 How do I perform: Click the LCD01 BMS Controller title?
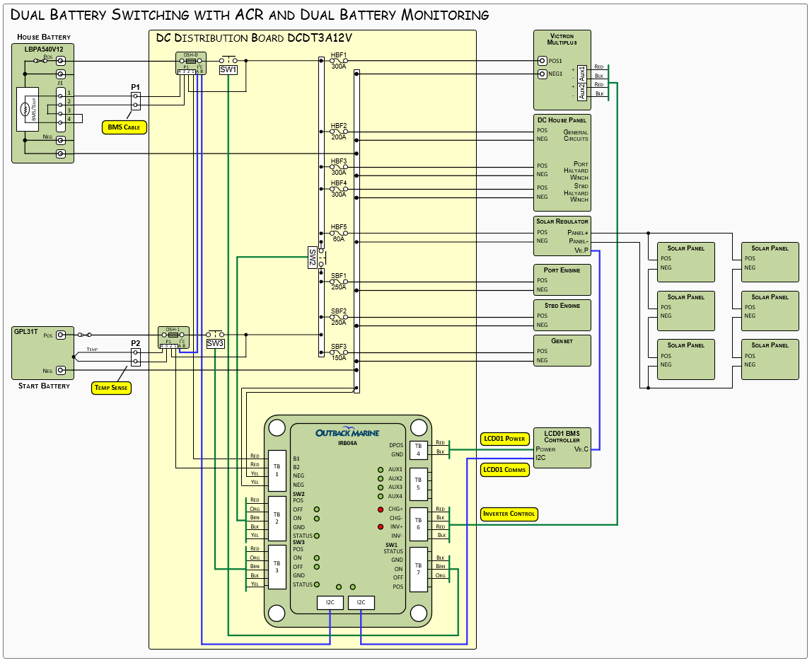pyautogui.click(x=562, y=437)
